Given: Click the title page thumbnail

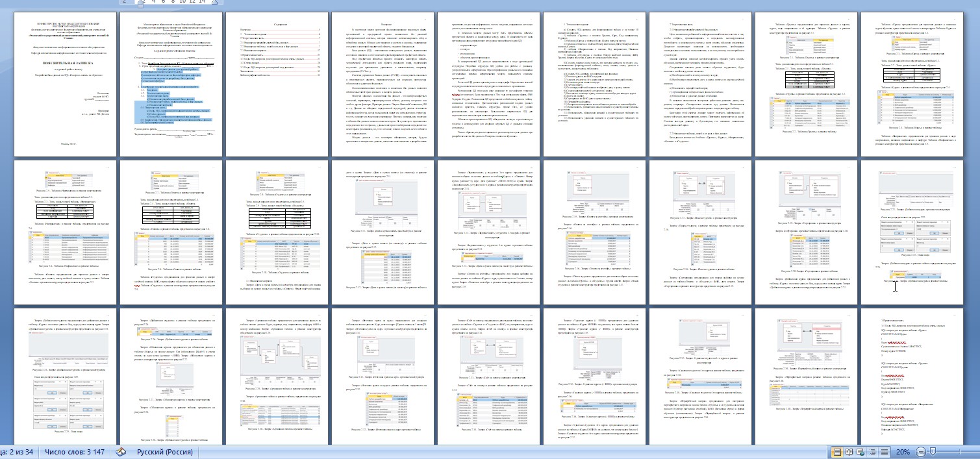Looking at the screenshot, I should [64, 83].
